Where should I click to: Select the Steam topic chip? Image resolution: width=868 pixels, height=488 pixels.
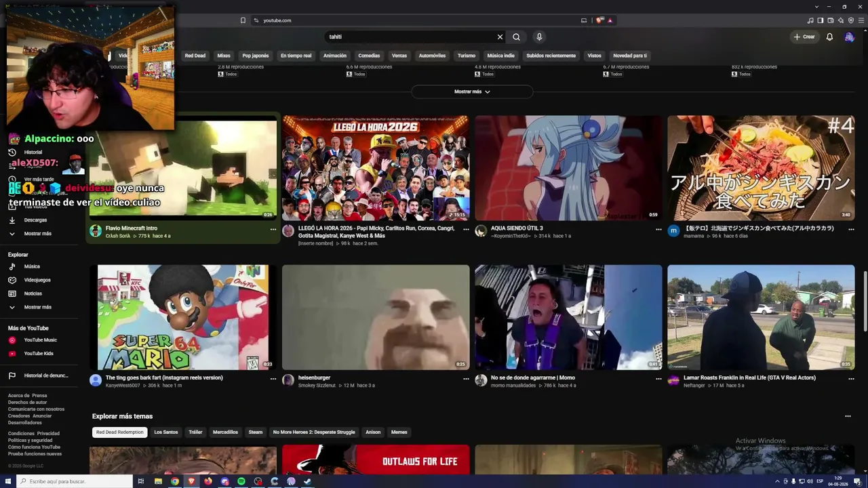point(255,432)
